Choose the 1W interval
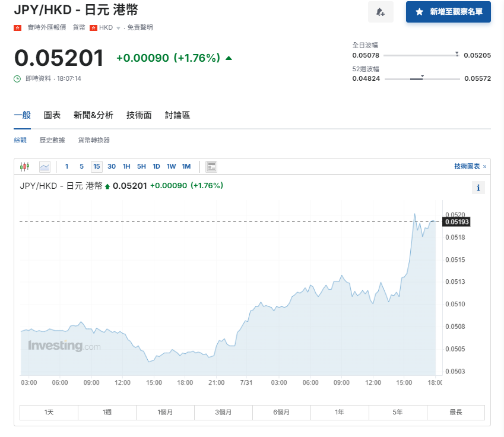504x437 pixels. (171, 167)
